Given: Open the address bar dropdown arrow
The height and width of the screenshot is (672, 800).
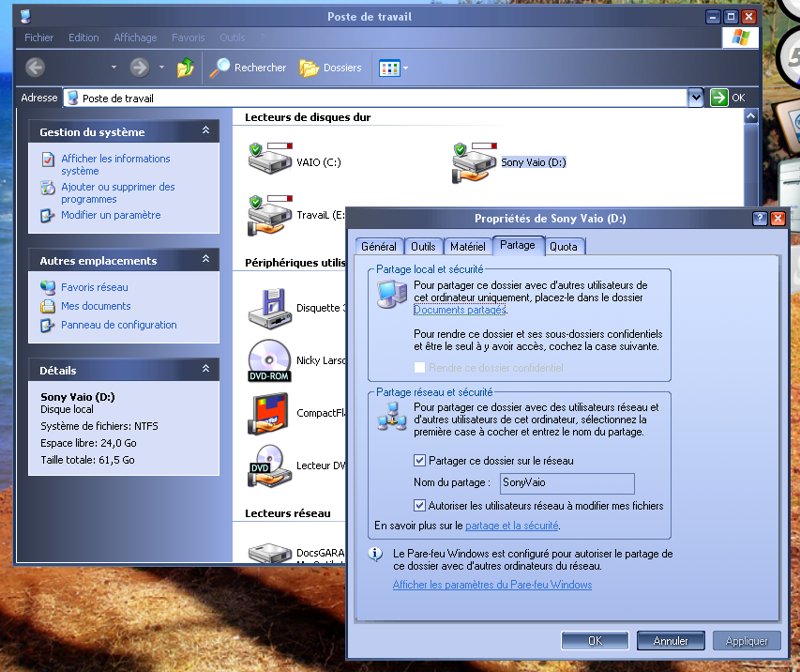Looking at the screenshot, I should pyautogui.click(x=695, y=98).
